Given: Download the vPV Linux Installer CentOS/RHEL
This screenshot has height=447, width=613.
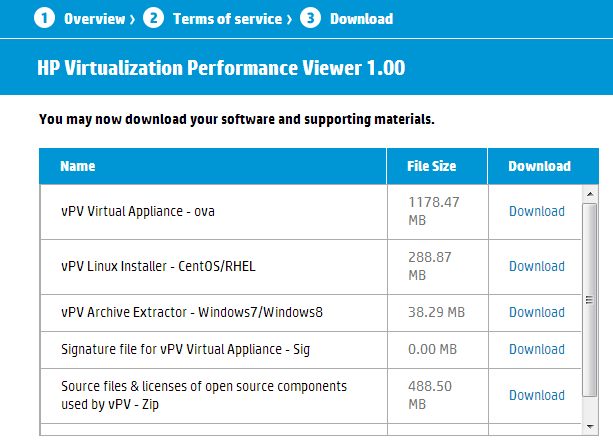Looking at the screenshot, I should 537,267.
